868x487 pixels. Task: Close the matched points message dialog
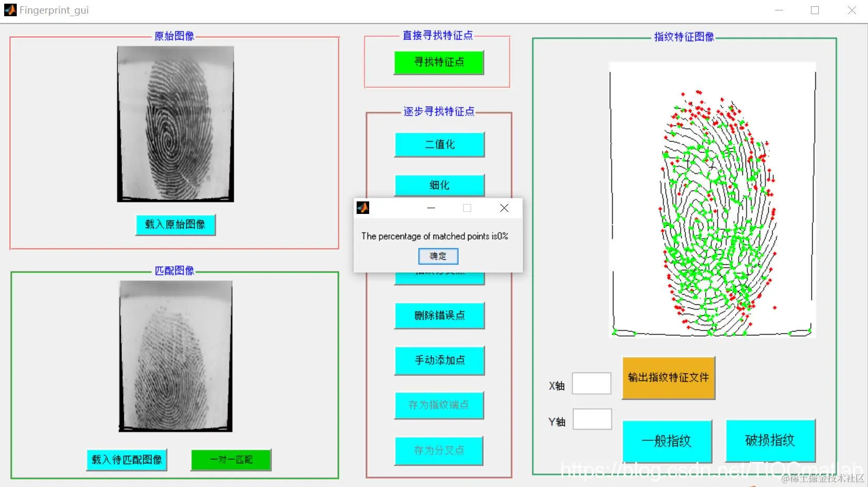coord(504,208)
